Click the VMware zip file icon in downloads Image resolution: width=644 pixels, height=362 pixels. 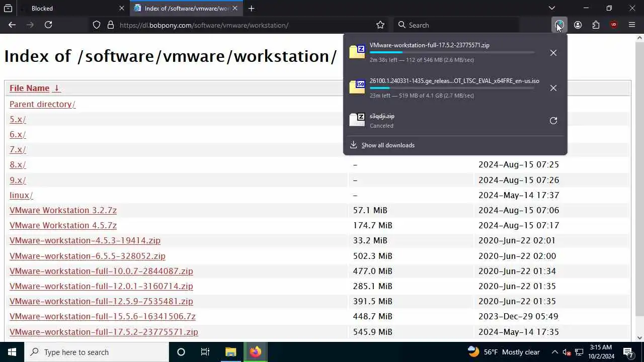point(357,52)
